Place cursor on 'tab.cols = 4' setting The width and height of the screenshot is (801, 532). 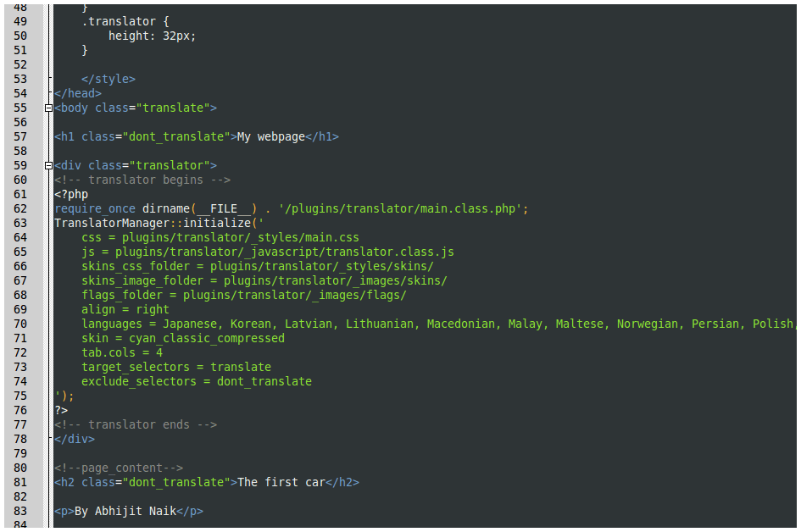pyautogui.click(x=122, y=352)
